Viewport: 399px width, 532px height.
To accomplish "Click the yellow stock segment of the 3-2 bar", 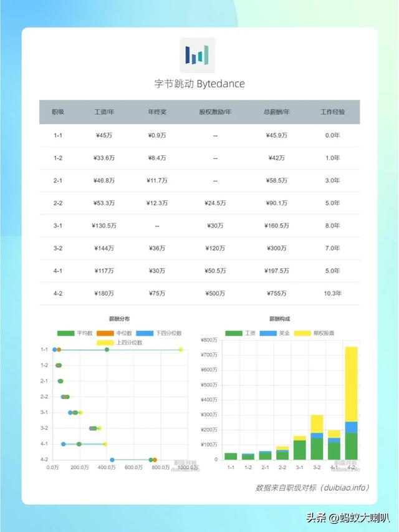I will click(317, 423).
